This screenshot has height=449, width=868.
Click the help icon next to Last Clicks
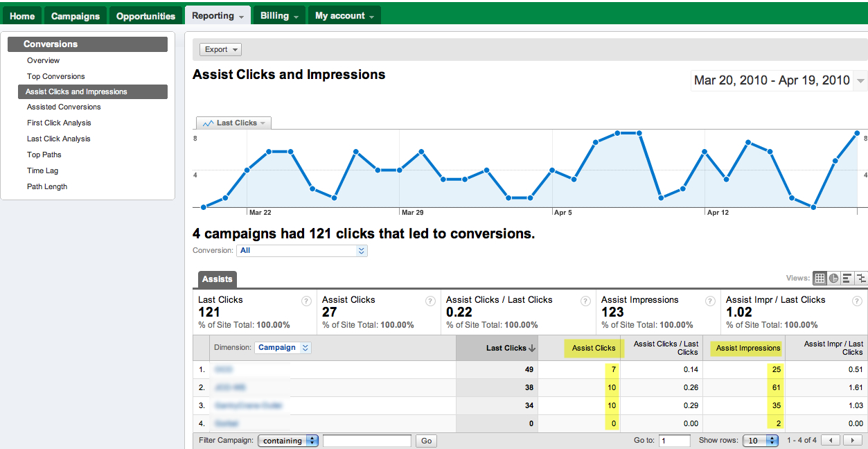point(307,301)
